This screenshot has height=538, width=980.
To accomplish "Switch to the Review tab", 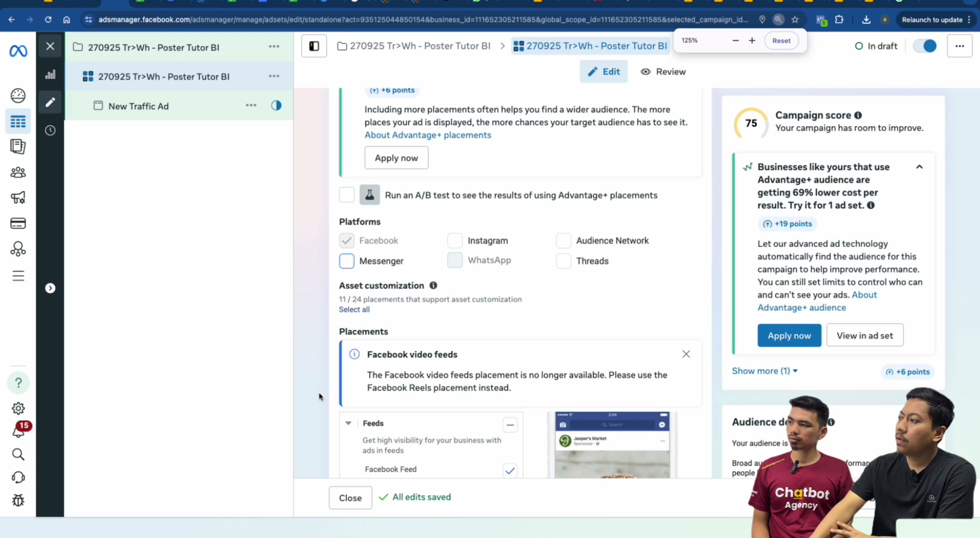I will point(663,72).
